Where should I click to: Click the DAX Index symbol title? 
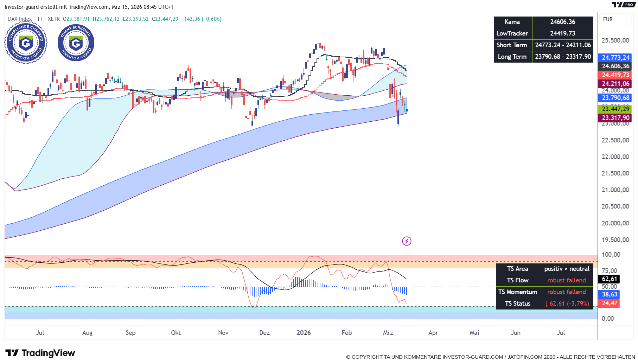(x=20, y=19)
